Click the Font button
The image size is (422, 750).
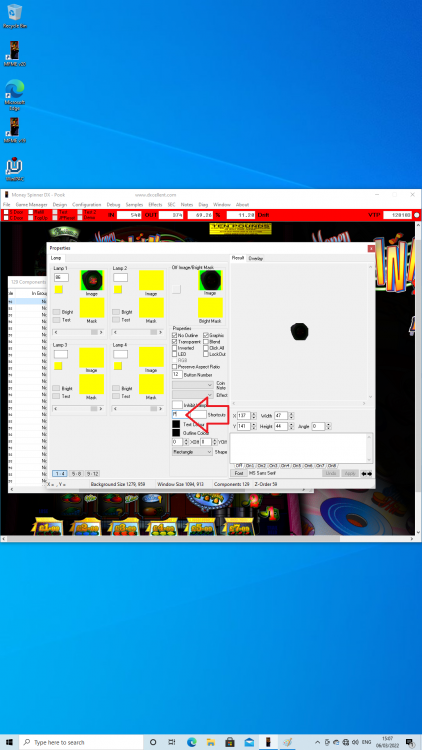point(239,473)
